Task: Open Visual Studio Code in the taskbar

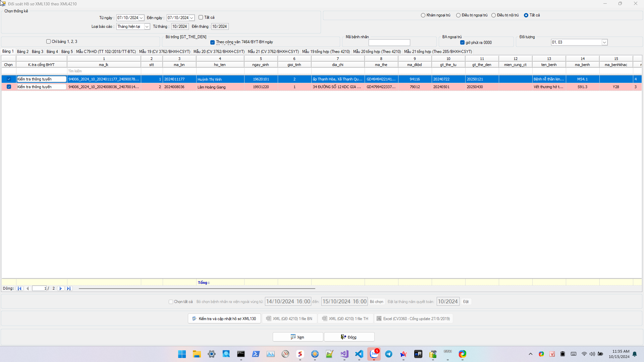Action: [359, 354]
